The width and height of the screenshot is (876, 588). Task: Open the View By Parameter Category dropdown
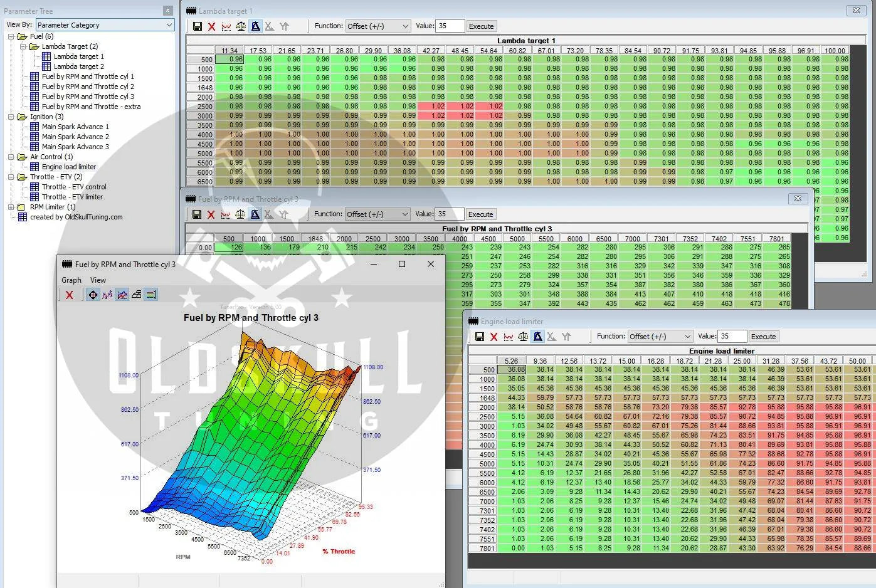pos(169,25)
